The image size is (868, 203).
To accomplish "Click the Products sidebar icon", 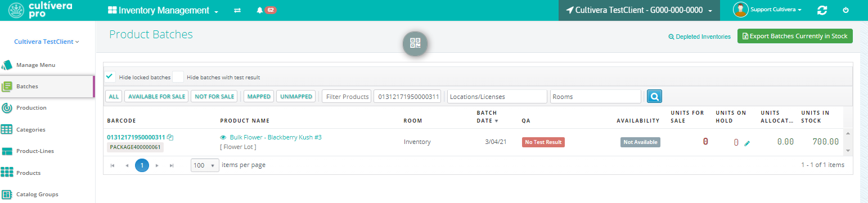I will pyautogui.click(x=7, y=173).
